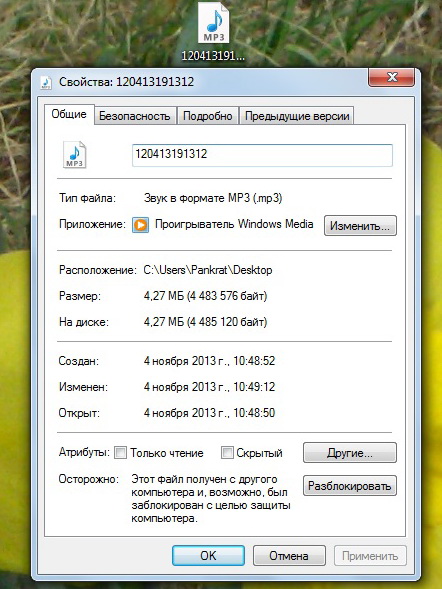
Task: Enable the Скрытый attribute checkbox
Action: click(227, 452)
